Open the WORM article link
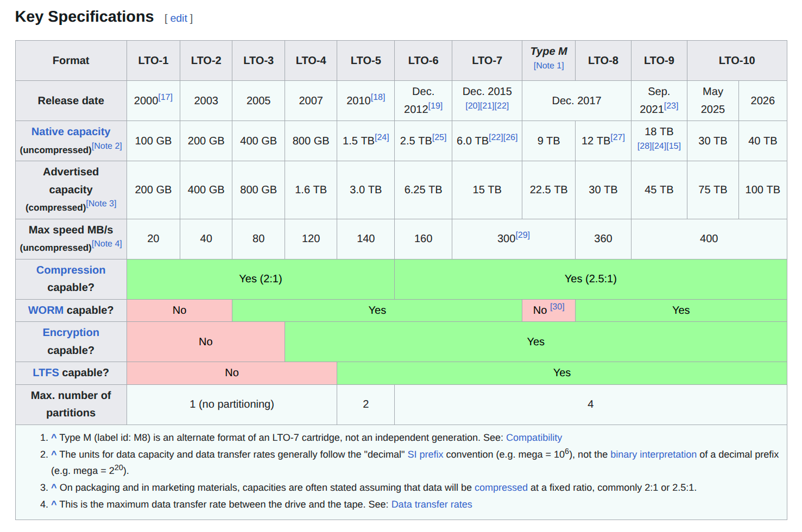The width and height of the screenshot is (802, 532). point(46,310)
